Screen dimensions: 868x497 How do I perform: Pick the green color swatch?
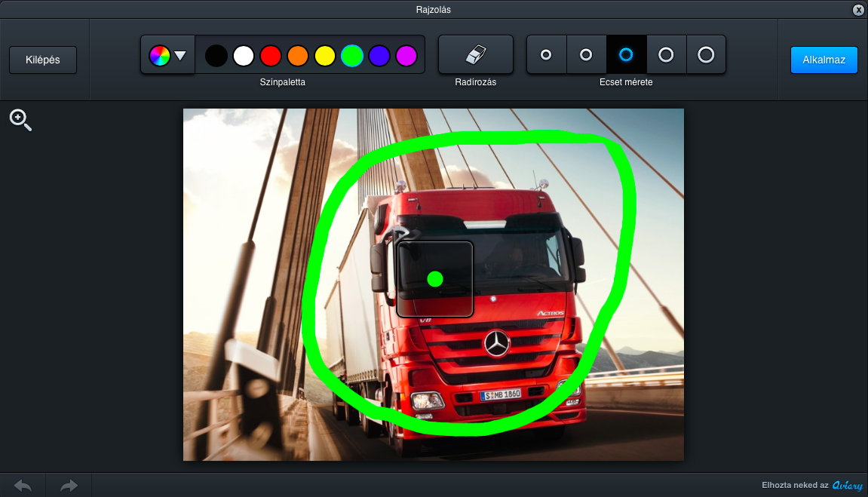(352, 55)
